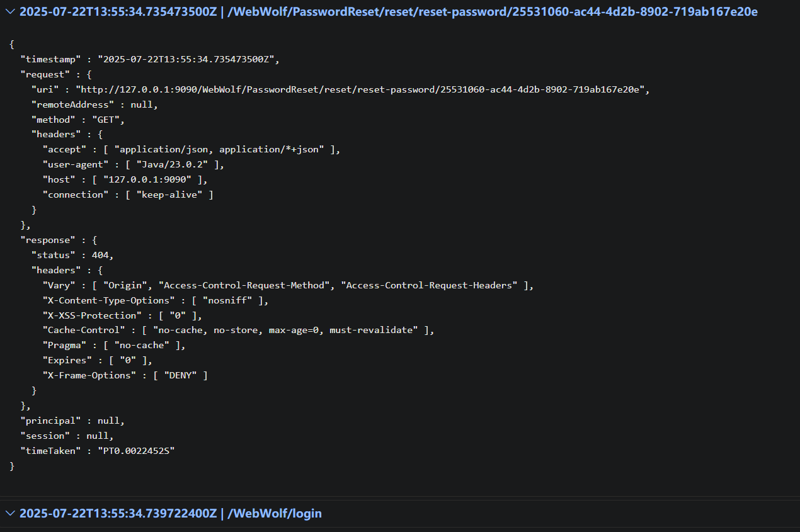Click the request uri value in JSON
Image resolution: width=800 pixels, height=532 pixels.
(362, 89)
